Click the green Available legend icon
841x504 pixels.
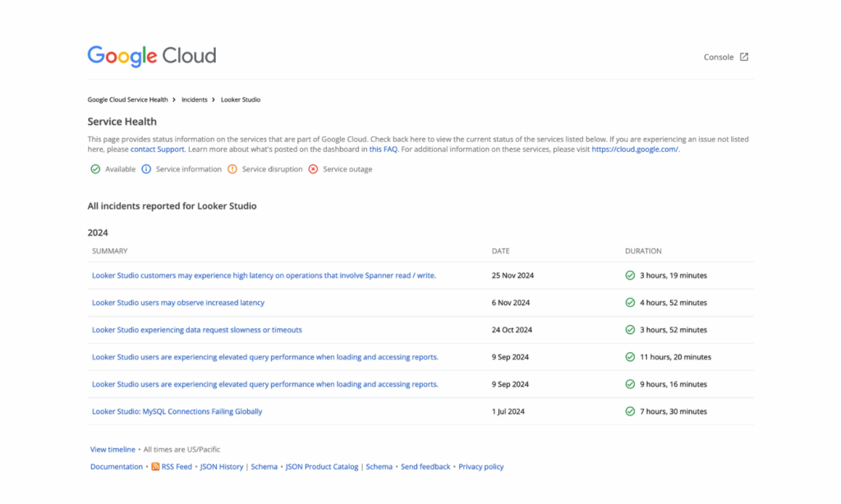coord(95,169)
